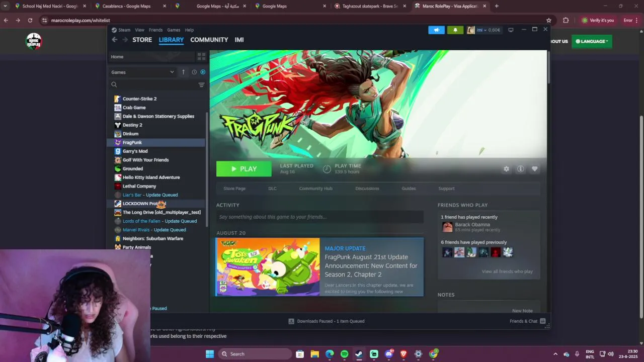Screen dimensions: 644x362
Task: Open browser tab search dropdown arrow
Action: tap(5, 6)
